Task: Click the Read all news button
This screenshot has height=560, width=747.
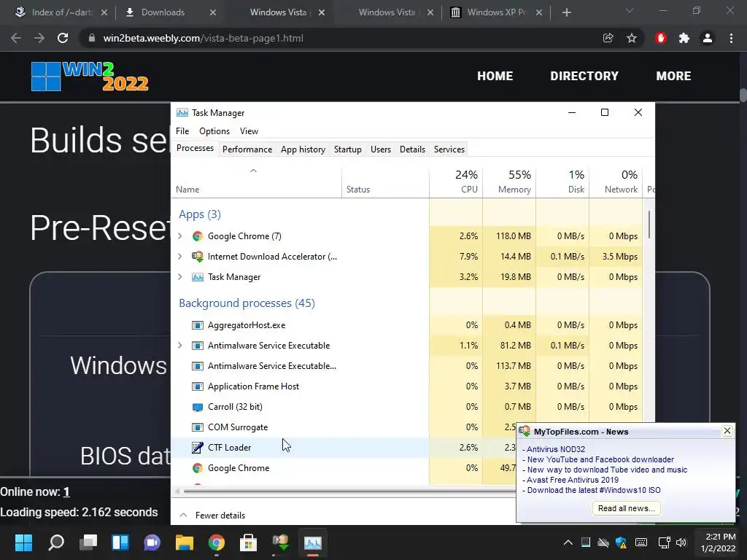Action: point(626,508)
